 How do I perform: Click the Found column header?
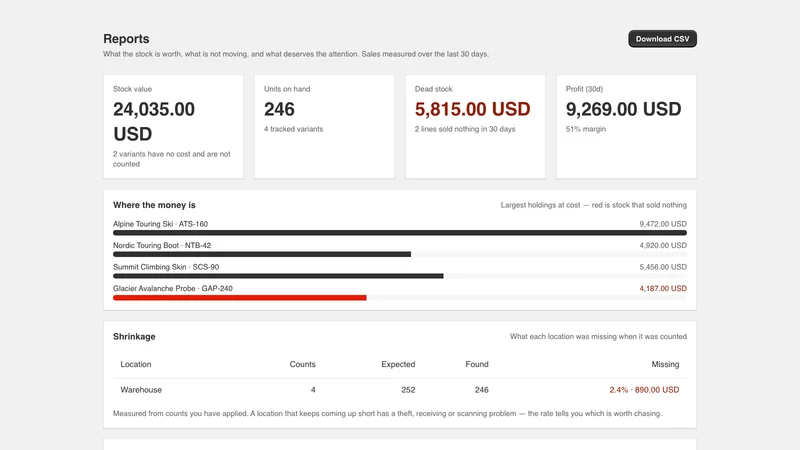coord(477,364)
